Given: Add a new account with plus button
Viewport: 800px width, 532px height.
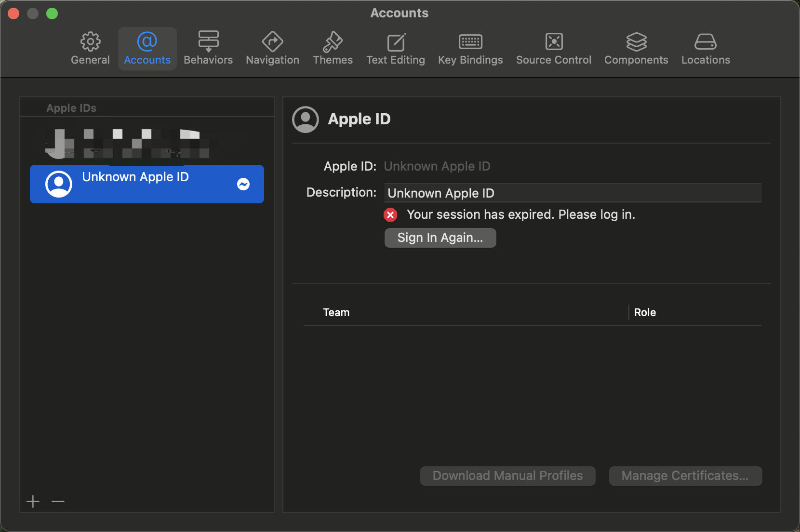Looking at the screenshot, I should pos(33,502).
